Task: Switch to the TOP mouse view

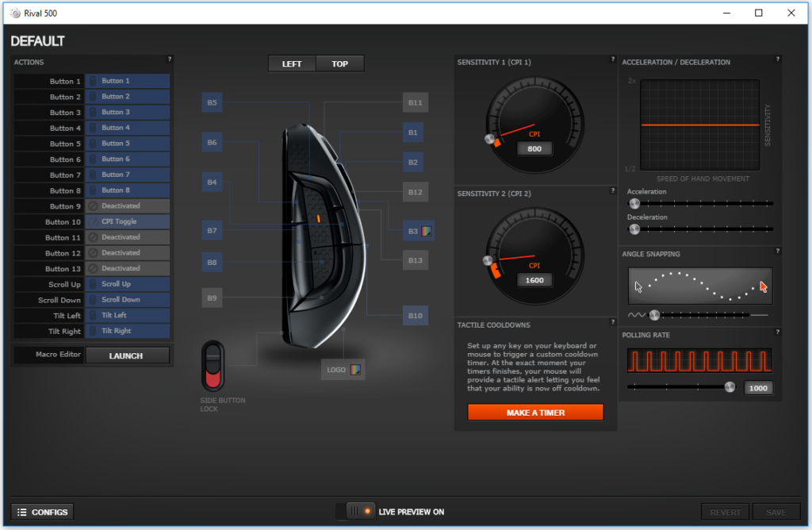Action: [339, 63]
